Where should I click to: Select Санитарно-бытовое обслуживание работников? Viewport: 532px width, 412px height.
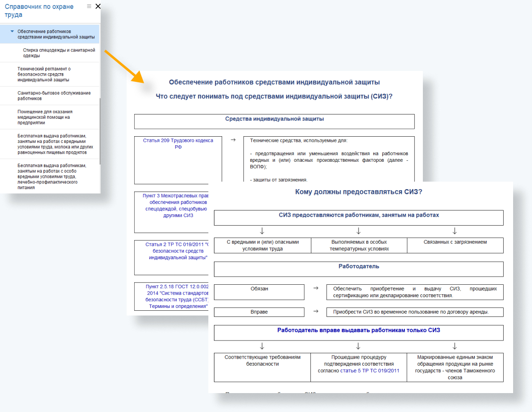(54, 96)
